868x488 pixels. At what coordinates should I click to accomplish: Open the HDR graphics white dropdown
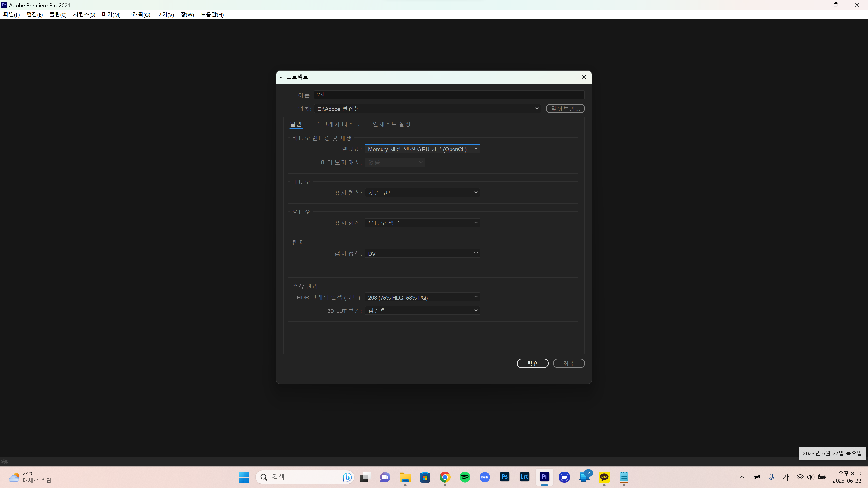coord(422,297)
